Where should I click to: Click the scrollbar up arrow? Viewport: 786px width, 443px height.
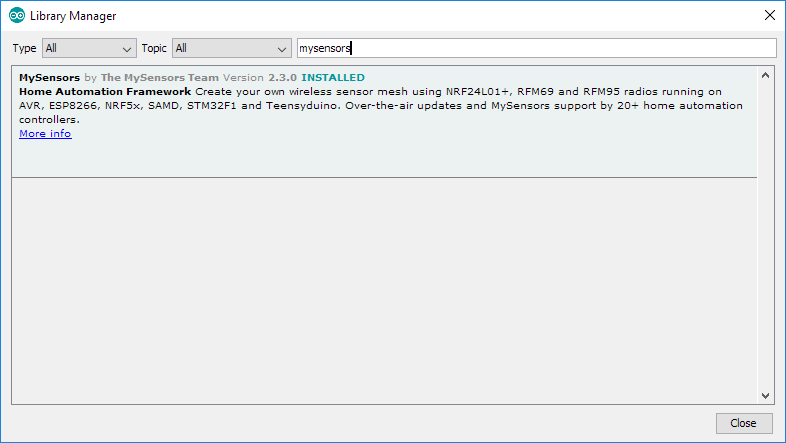(x=765, y=76)
